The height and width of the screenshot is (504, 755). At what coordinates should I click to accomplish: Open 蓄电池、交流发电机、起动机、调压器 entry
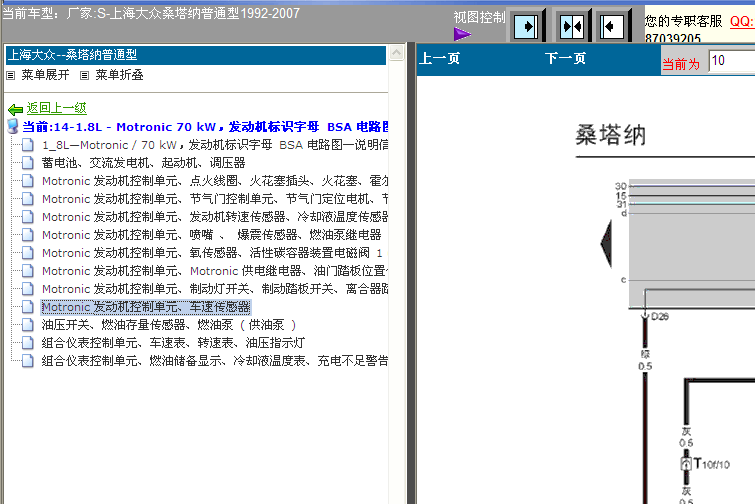click(x=143, y=163)
